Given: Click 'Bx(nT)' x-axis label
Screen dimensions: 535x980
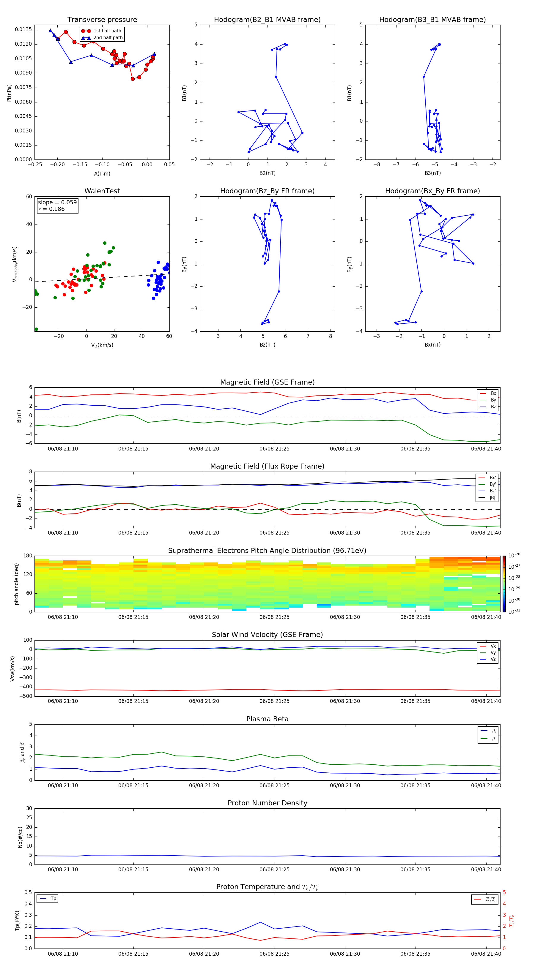Looking at the screenshot, I should click(432, 345).
